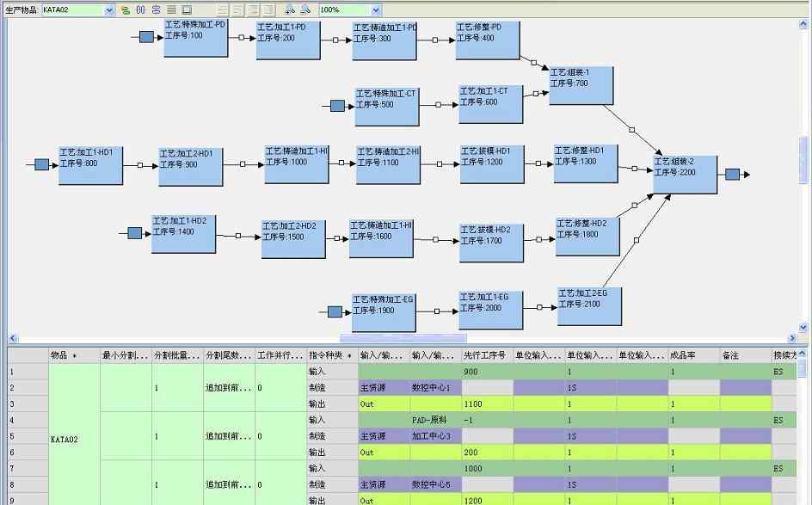Click the zoom out magnifier icon
The height and width of the screenshot is (505, 812).
pyautogui.click(x=305, y=9)
